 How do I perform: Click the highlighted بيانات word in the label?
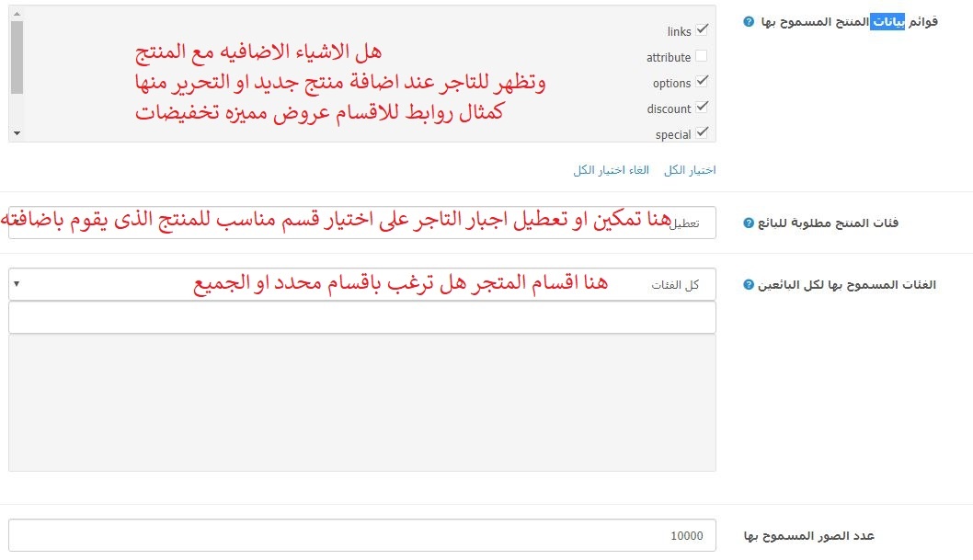(887, 21)
